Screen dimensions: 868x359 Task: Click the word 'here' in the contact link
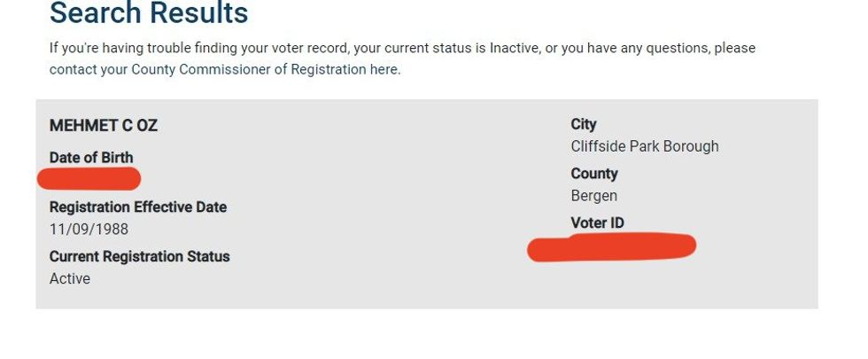click(x=384, y=69)
